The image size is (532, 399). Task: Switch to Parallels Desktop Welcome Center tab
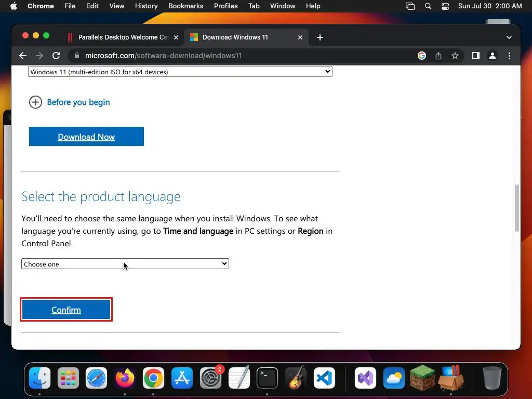point(124,37)
